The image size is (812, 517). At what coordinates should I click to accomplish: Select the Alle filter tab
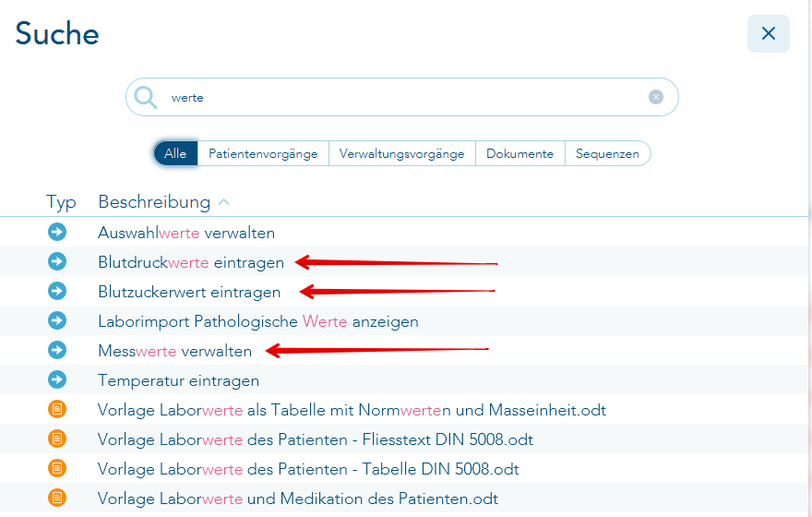175,154
